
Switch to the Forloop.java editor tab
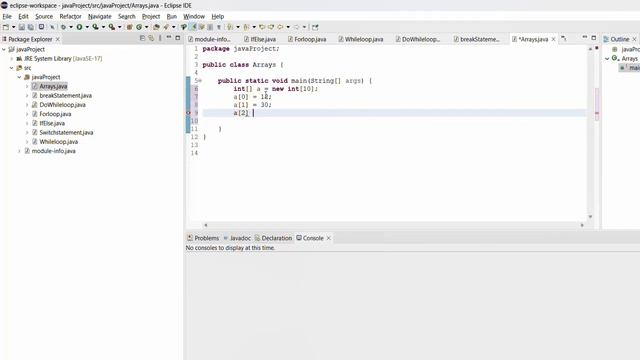pos(307,39)
